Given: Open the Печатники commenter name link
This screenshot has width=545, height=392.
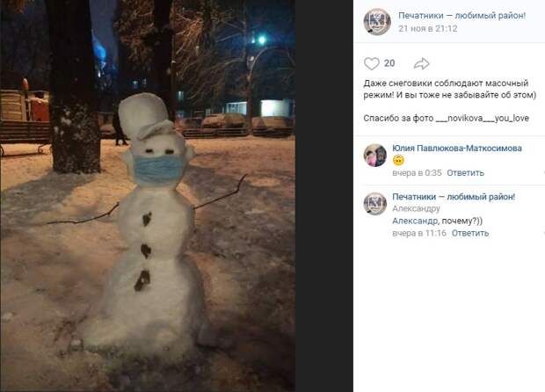Looking at the screenshot, I should [454, 197].
